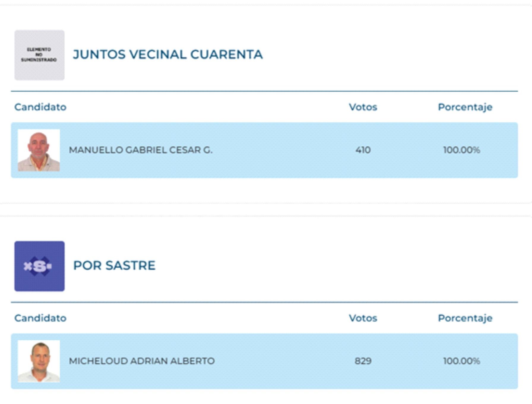532x404 pixels.
Task: Click the 829 votes value
Action: pyautogui.click(x=363, y=361)
